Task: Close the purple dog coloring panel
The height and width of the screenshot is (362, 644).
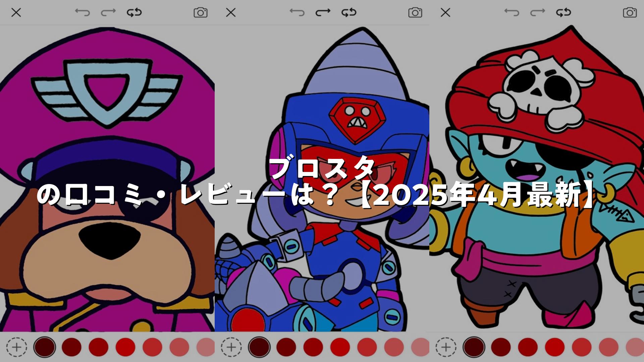Action: 16,13
